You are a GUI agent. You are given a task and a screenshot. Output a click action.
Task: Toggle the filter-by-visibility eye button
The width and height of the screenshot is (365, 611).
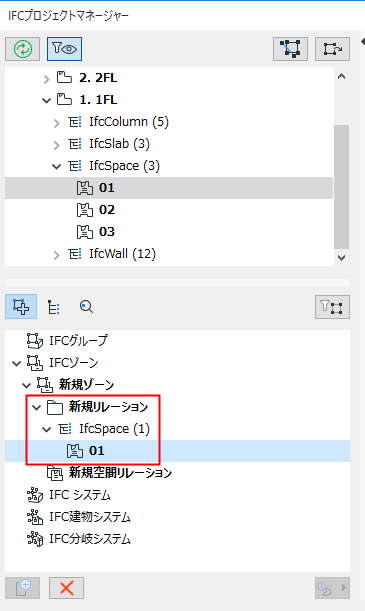(x=64, y=49)
